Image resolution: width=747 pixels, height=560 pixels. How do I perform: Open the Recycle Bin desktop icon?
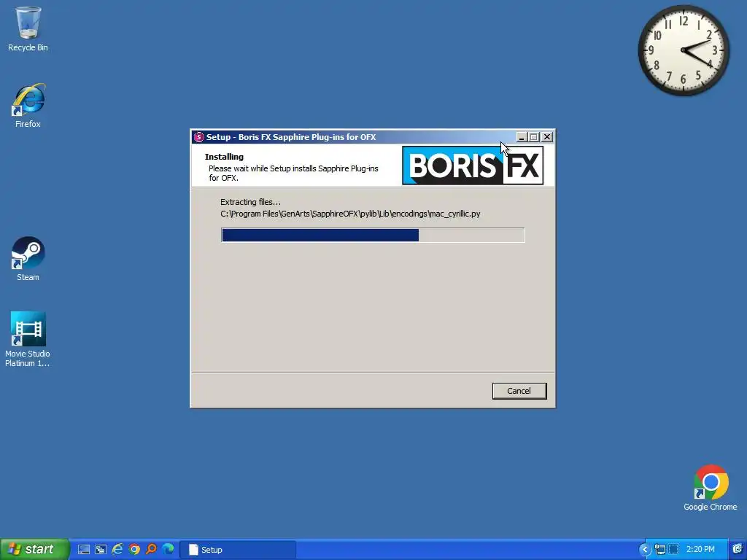28,28
